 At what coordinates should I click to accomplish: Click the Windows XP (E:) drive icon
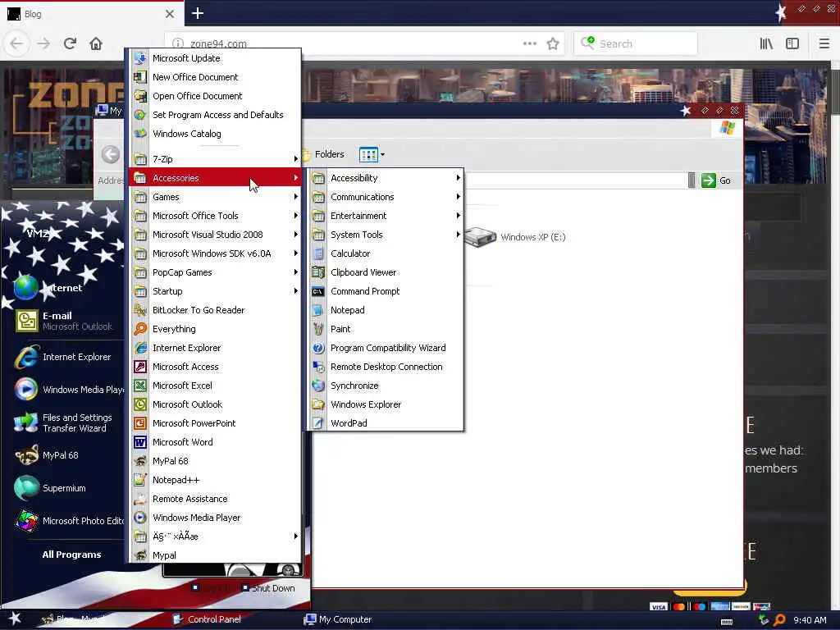coord(481,237)
